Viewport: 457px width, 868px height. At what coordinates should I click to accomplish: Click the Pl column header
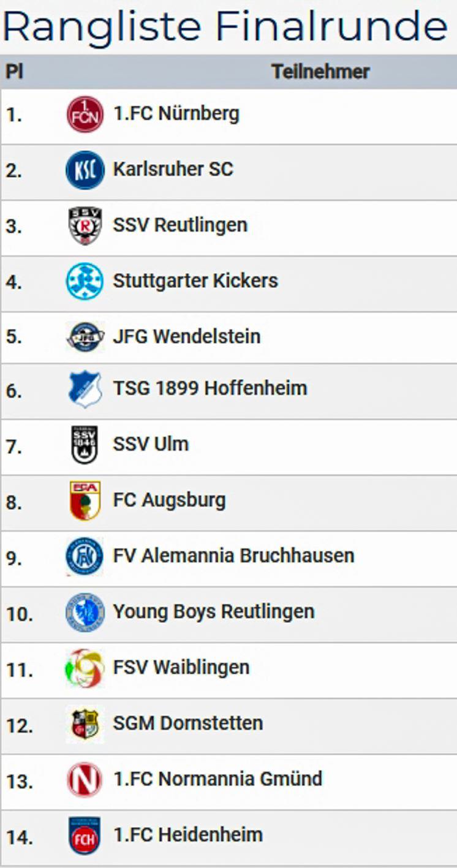tap(14, 72)
